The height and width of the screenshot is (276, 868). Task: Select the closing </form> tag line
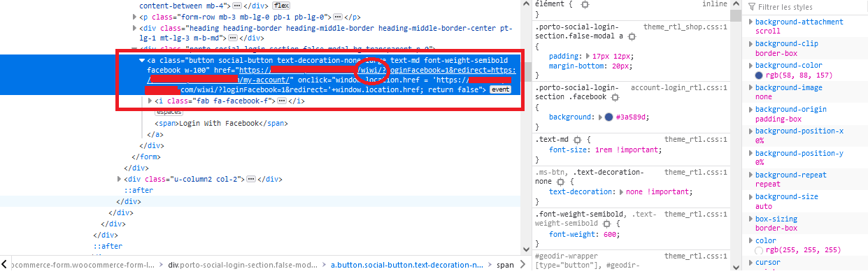pos(147,157)
